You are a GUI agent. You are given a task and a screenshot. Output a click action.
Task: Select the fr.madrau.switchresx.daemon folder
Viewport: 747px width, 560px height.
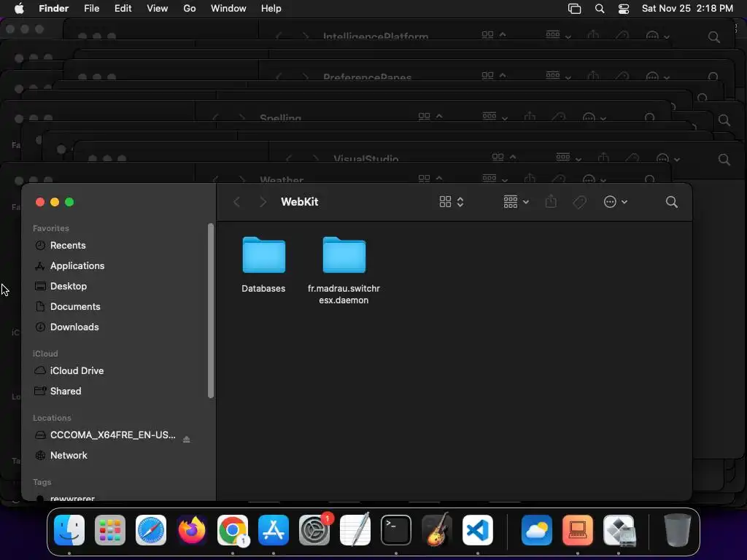click(344, 255)
